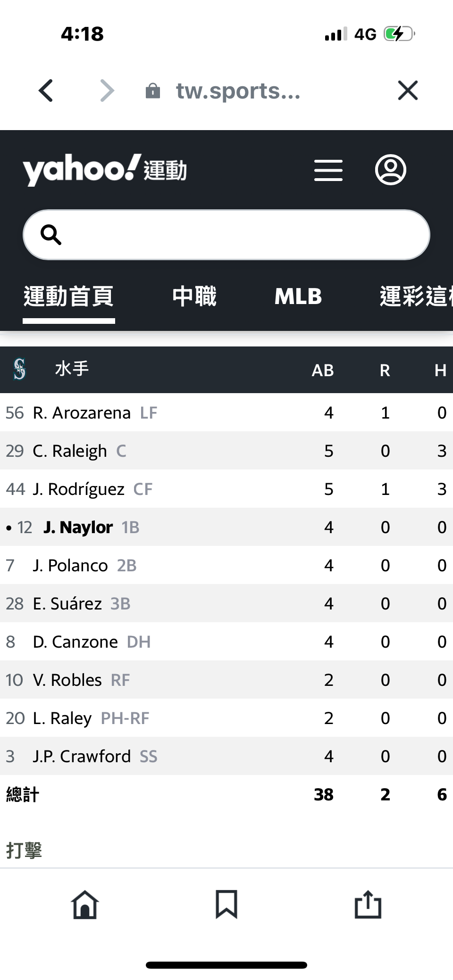Screen dimensions: 453x980
Task: Open C. Raleigh player link
Action: (x=70, y=451)
